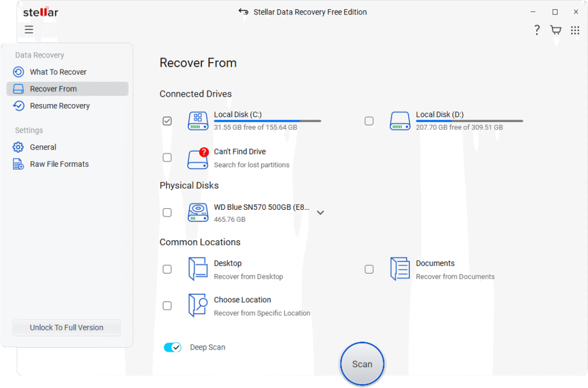Check the Choose Location checkbox
The height and width of the screenshot is (388, 588).
point(167,305)
